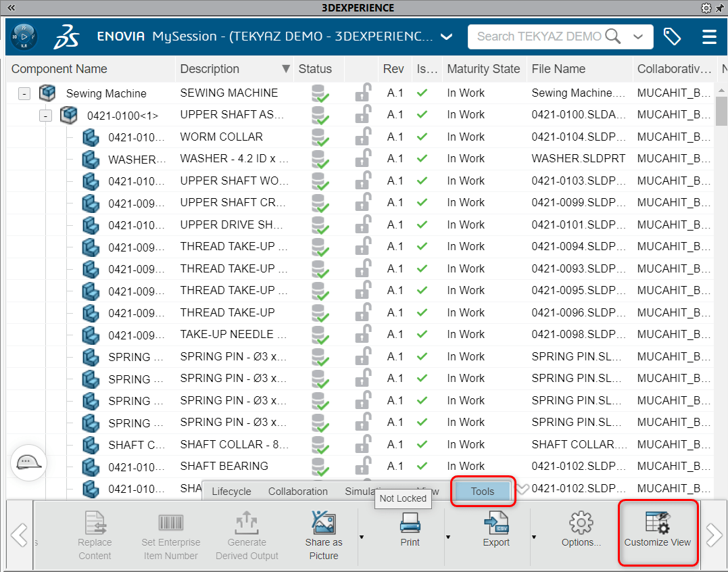Collapse the Sewing Machine tree node
The image size is (728, 572).
pos(24,93)
